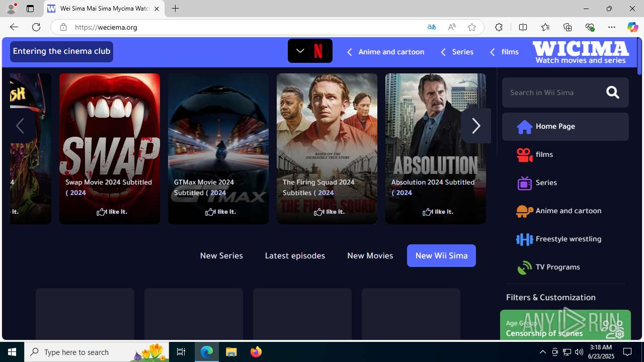Select the New Series tab
Screen dimensions: 644x362
pos(221,255)
